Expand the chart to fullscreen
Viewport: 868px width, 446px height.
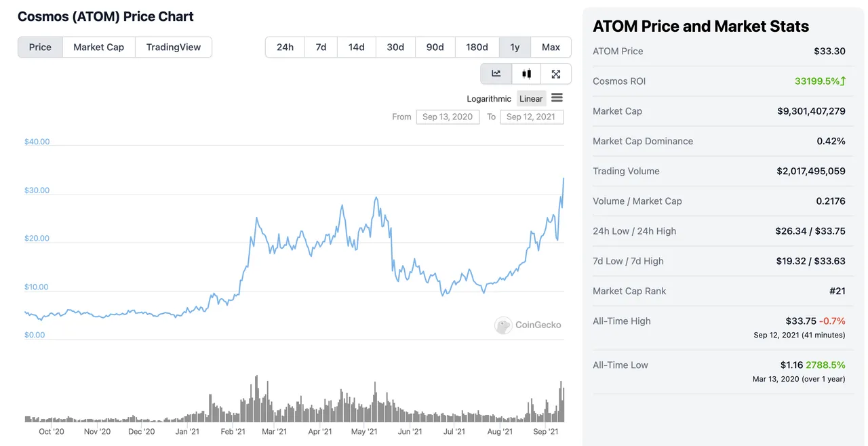click(x=556, y=74)
